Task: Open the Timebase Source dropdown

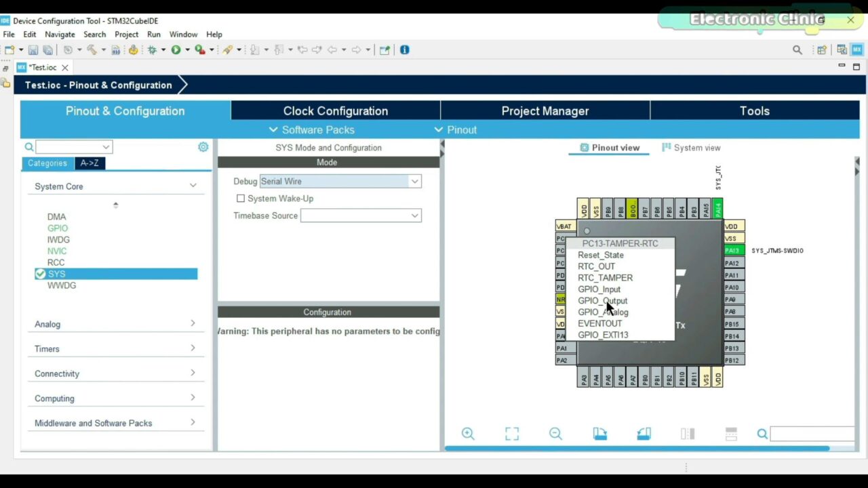Action: (414, 216)
